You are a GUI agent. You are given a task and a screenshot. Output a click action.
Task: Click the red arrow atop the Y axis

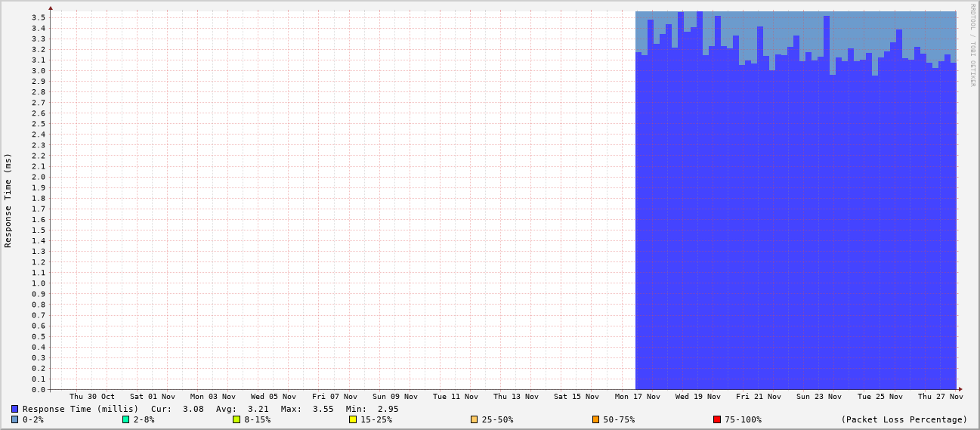click(51, 8)
